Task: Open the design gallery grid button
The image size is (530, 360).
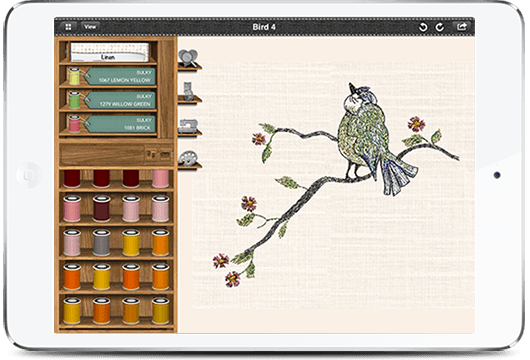Action: 68,27
